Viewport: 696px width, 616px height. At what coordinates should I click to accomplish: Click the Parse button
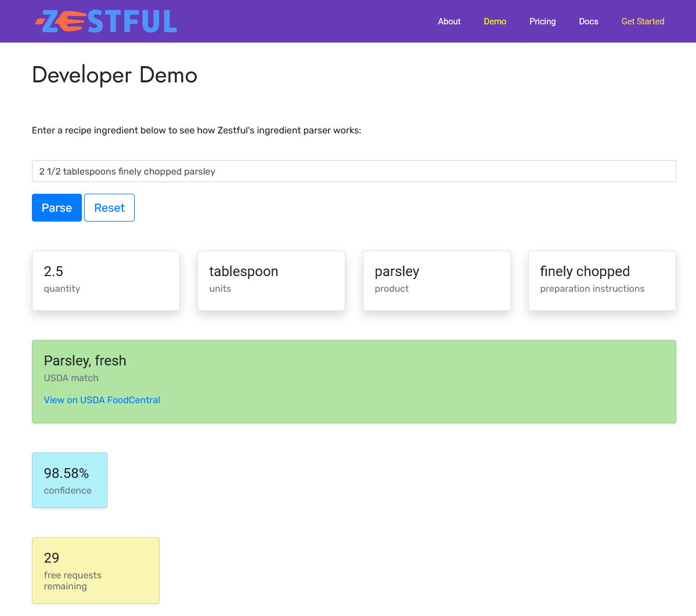(57, 208)
